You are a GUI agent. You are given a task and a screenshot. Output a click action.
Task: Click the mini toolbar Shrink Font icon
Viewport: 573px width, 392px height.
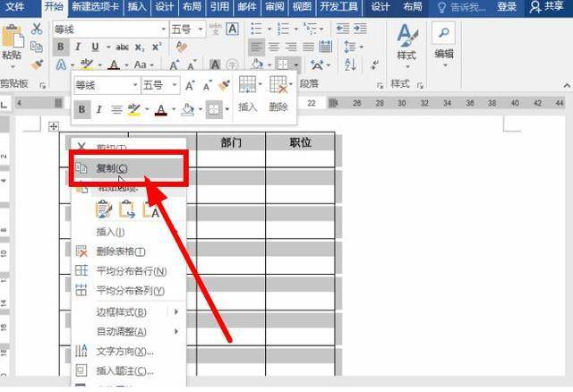[x=207, y=86]
